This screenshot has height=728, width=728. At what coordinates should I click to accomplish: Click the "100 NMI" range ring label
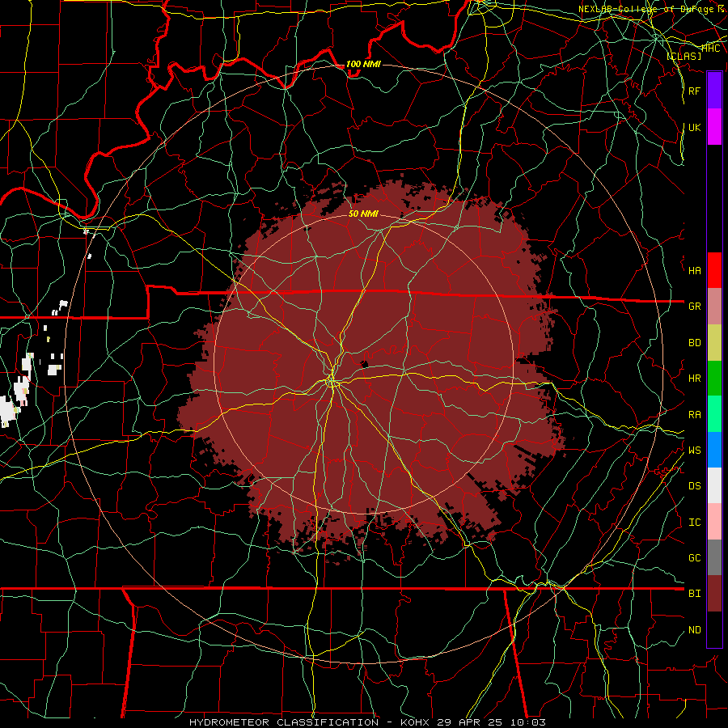click(x=363, y=64)
